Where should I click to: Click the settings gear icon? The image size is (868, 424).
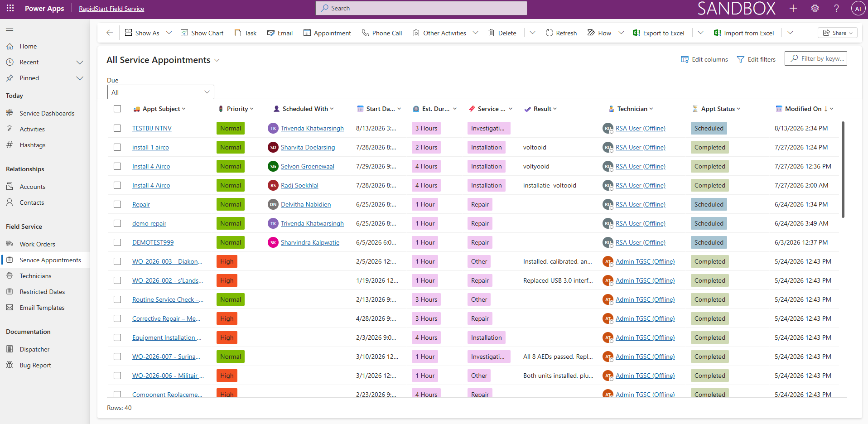pos(815,8)
